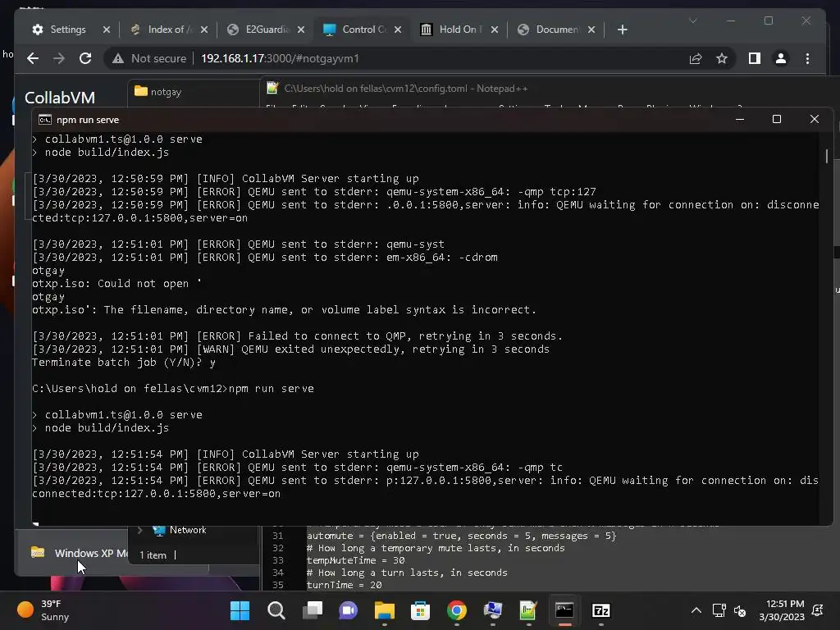840x630 pixels.
Task: Click the npm run serve console icon
Action: pyautogui.click(x=45, y=120)
